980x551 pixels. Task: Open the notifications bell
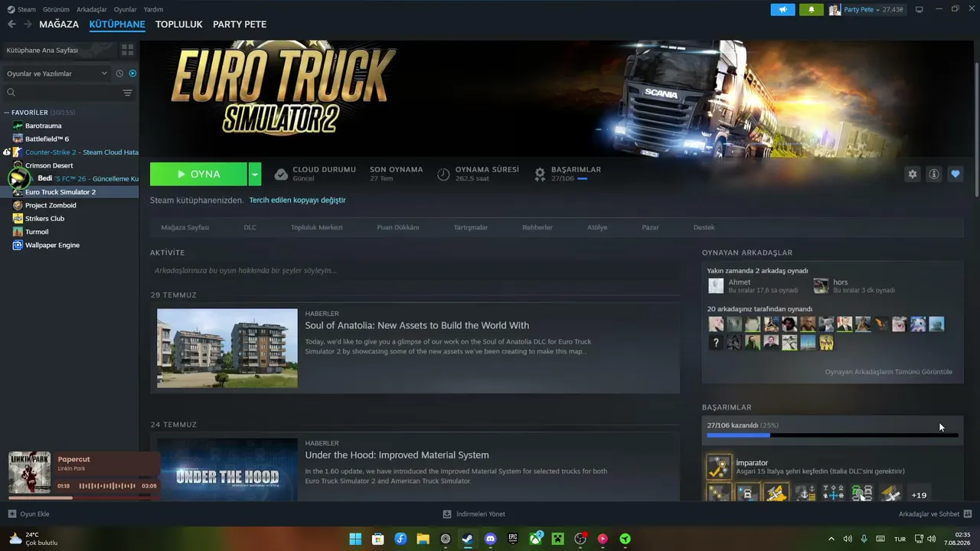(811, 10)
